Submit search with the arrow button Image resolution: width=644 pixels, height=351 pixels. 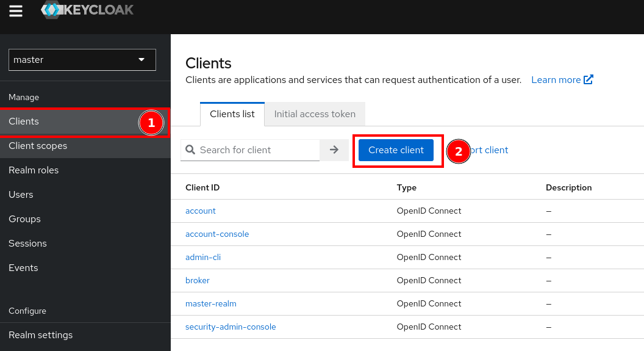point(334,150)
